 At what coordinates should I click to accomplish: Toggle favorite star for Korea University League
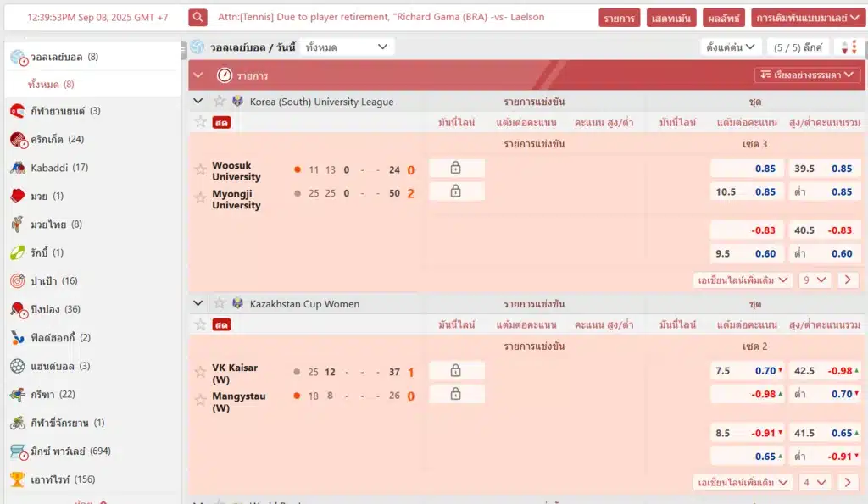point(220,102)
